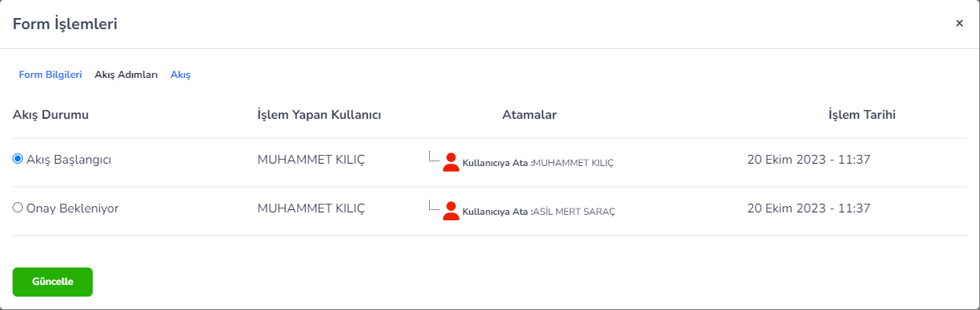The image size is (980, 310).
Task: Close the Form İşlemleri dialog
Action: (x=959, y=24)
